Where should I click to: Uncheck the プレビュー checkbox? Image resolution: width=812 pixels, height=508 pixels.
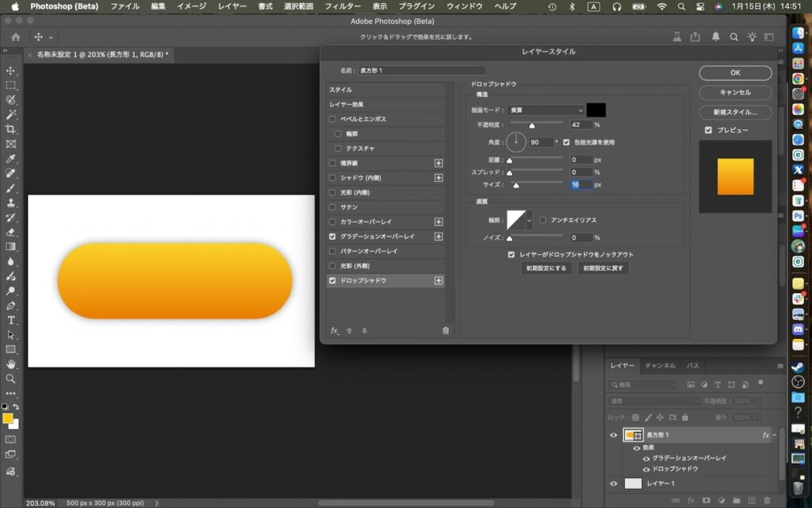tap(708, 130)
